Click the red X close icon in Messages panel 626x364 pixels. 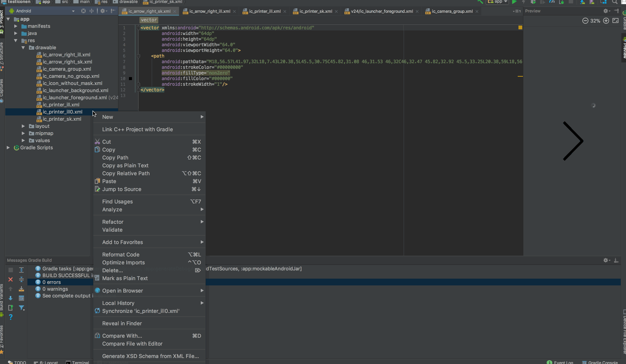pyautogui.click(x=11, y=279)
